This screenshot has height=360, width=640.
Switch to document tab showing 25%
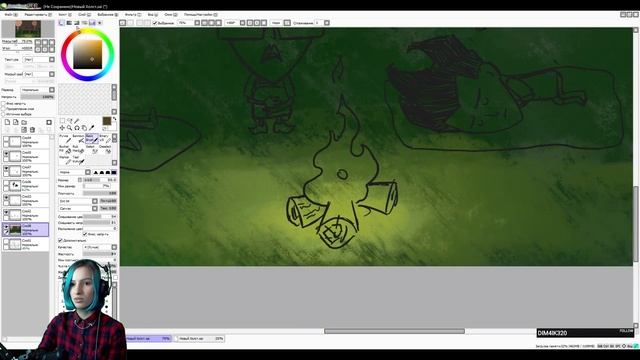[200, 339]
